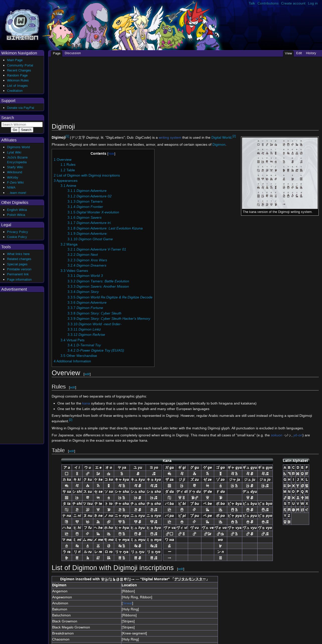Screen dimensions: 322x644
Task: Edit the Rules section
Action: 72,387
